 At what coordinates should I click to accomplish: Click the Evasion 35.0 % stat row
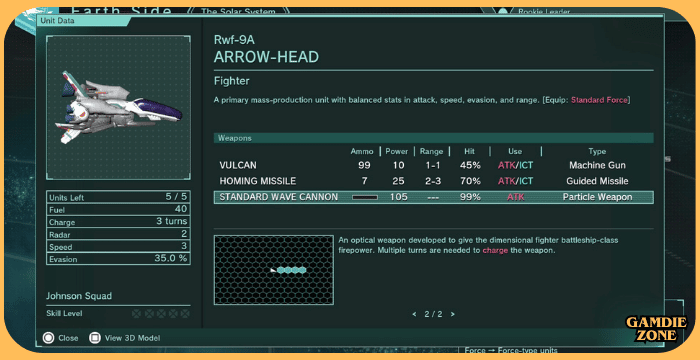tap(118, 259)
